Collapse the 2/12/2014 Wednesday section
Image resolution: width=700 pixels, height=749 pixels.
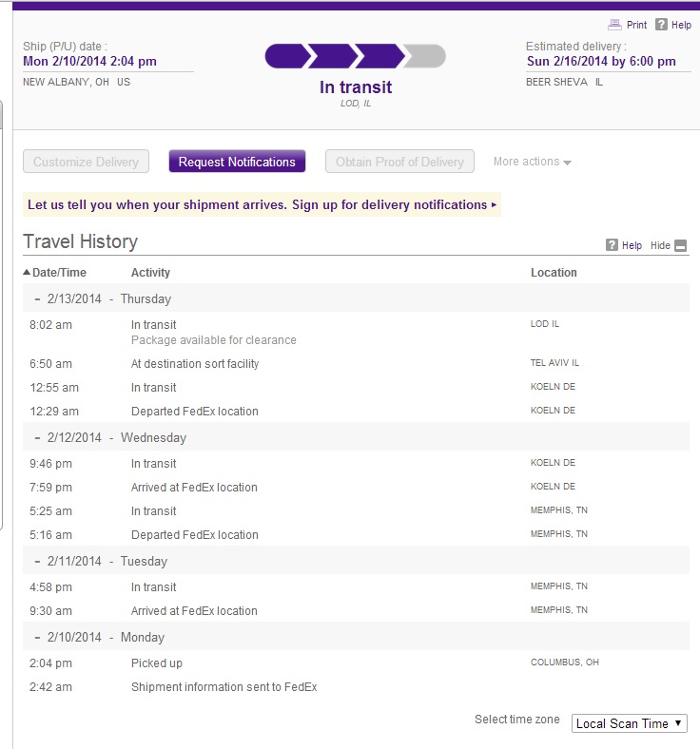pos(37,438)
